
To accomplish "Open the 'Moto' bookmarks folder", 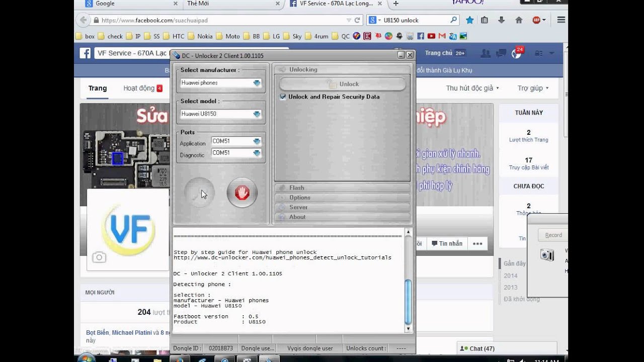I will click(x=228, y=36).
